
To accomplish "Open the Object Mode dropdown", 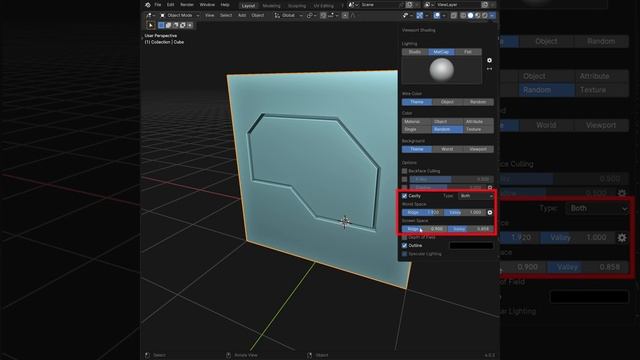I will pos(180,16).
